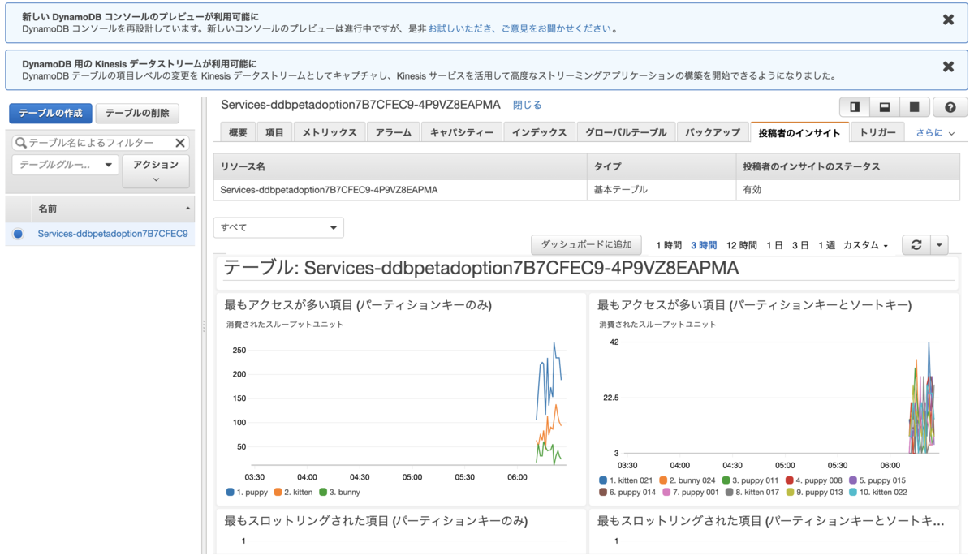
Task: Toggle the kitten 022 legend entry
Action: [878, 493]
